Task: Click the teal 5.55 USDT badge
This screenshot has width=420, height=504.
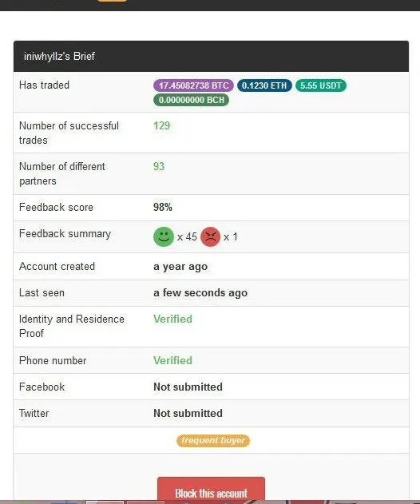Action: tap(321, 85)
